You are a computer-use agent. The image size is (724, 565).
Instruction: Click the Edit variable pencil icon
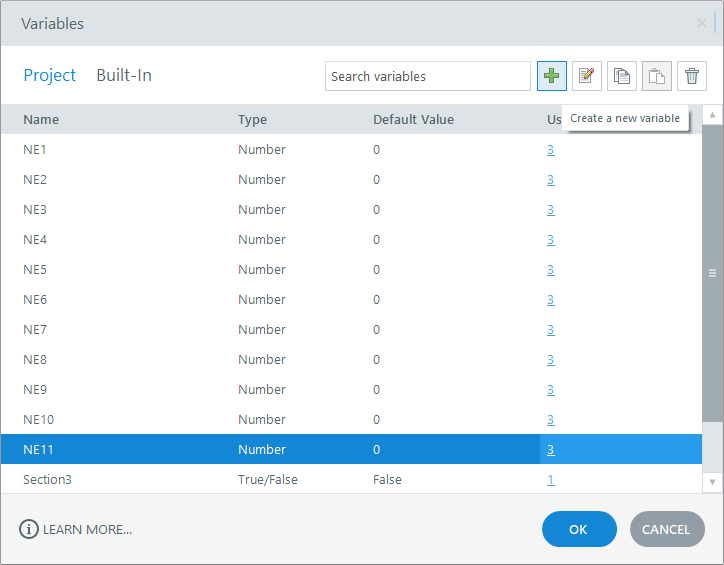pos(587,76)
